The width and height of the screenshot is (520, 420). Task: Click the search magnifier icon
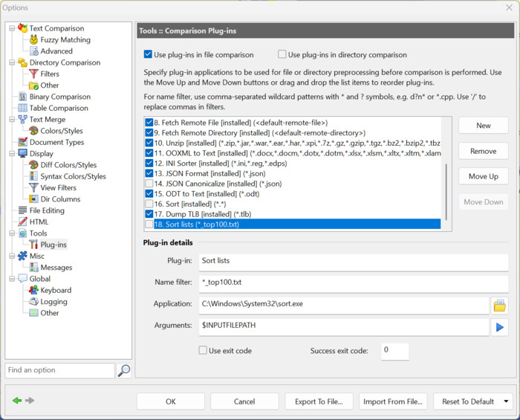pos(124,371)
